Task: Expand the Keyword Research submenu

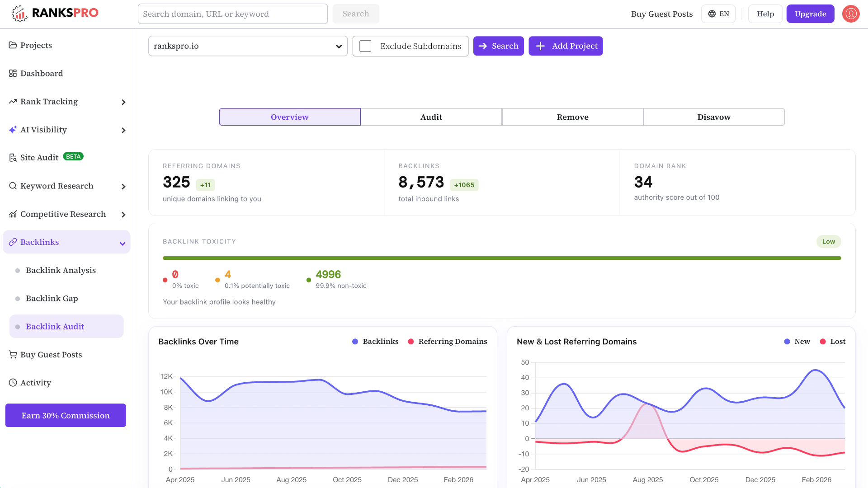Action: click(x=123, y=187)
